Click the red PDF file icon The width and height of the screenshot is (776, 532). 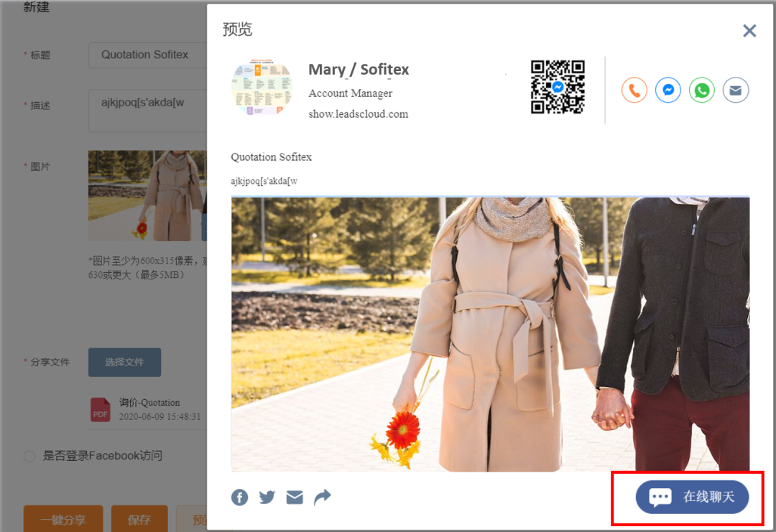pos(101,410)
